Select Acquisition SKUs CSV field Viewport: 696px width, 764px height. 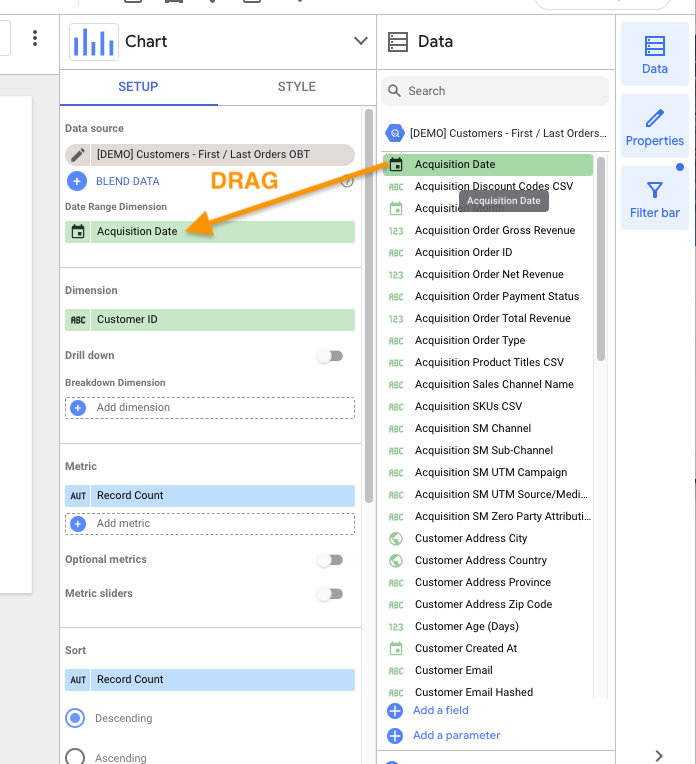tap(488, 406)
